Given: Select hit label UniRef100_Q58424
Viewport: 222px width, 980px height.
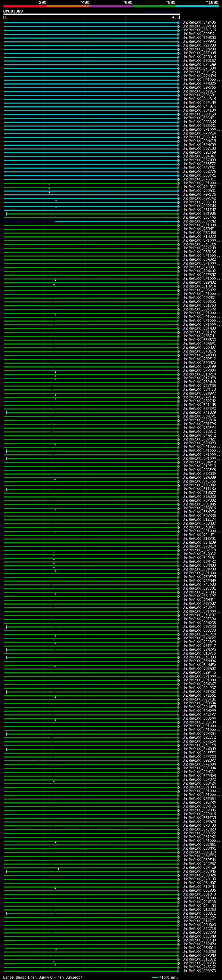Looking at the screenshot, I should pyautogui.click(x=199, y=783).
